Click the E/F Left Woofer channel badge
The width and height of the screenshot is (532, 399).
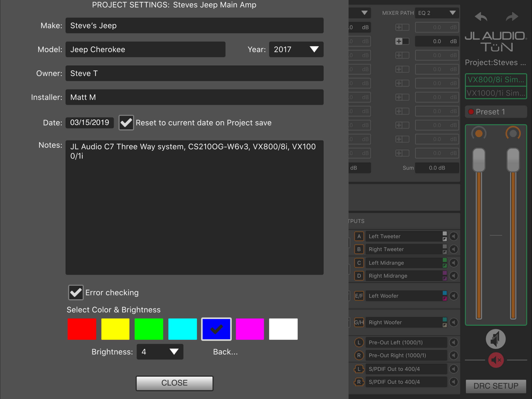tap(359, 296)
